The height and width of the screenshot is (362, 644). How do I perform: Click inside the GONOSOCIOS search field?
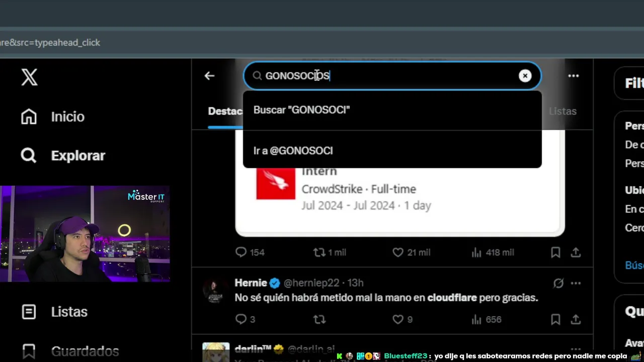tap(392, 75)
